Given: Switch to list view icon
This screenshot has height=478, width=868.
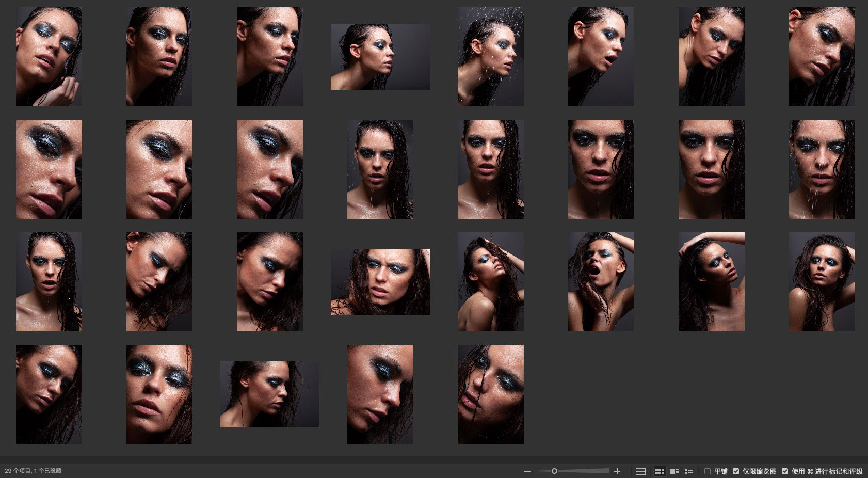Looking at the screenshot, I should coord(688,471).
